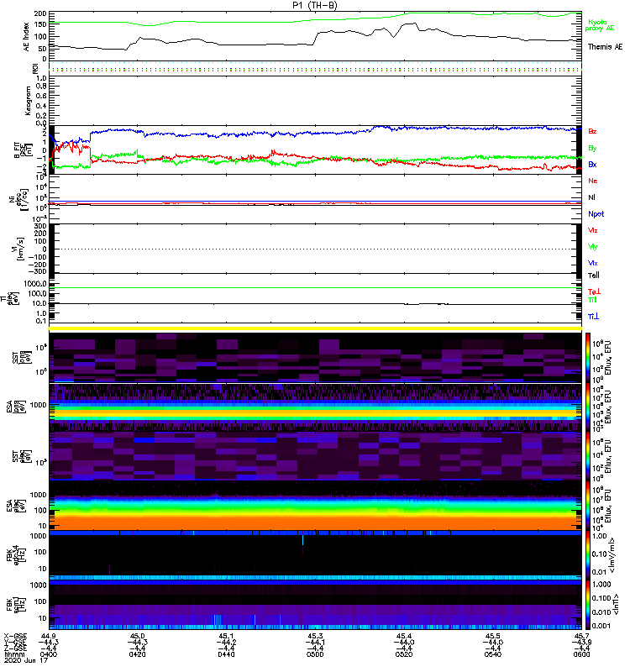Select the red Vix legend entry
Screen dimensions: 630x672
pyautogui.click(x=592, y=230)
